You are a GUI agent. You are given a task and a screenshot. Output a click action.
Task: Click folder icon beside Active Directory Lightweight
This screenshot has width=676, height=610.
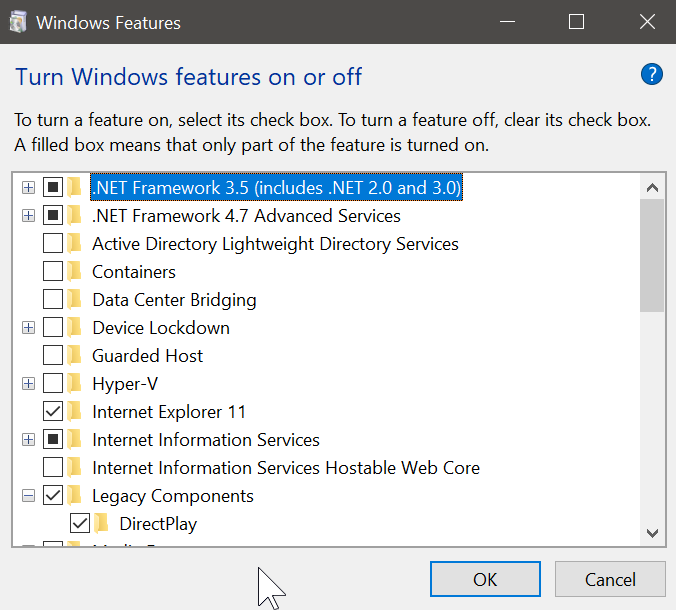point(75,243)
